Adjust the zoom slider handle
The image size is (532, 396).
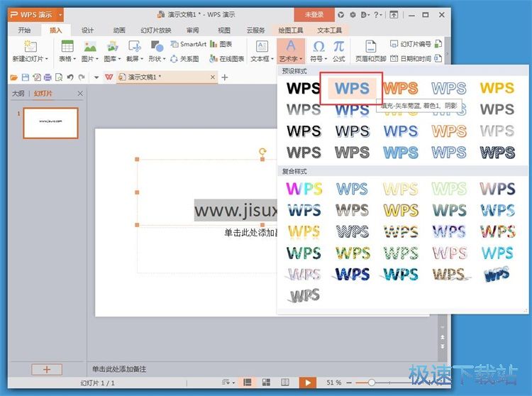coord(371,383)
